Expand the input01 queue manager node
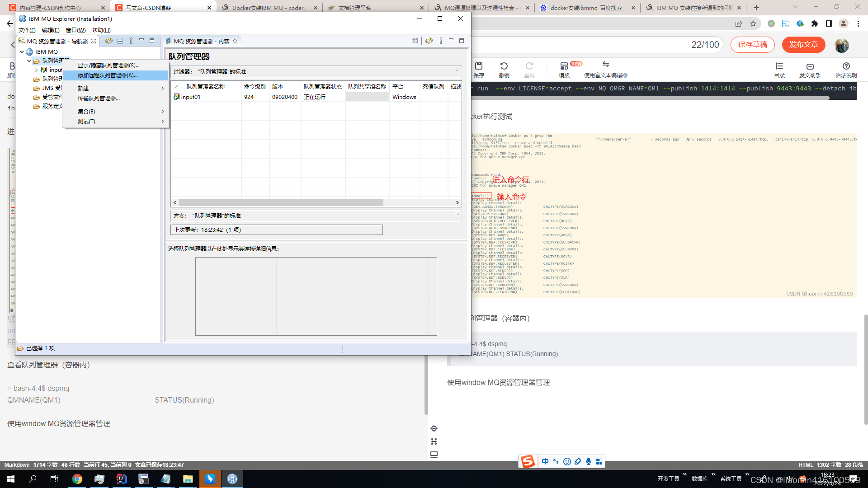The height and width of the screenshot is (488, 868). (x=37, y=70)
